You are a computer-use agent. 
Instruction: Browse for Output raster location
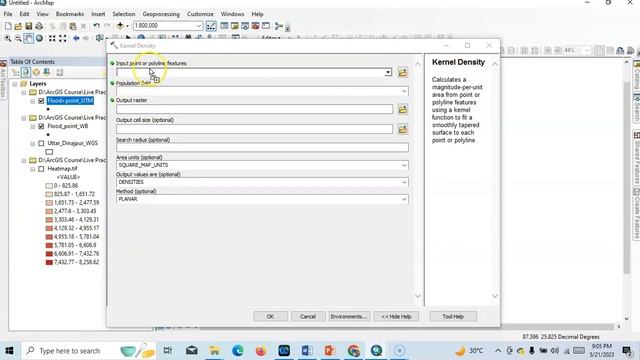(403, 109)
